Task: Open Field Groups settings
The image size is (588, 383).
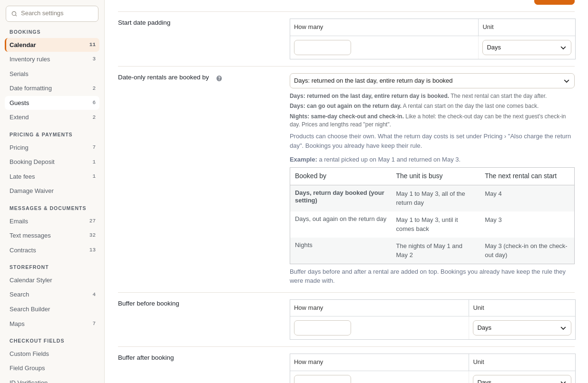Action: (x=52, y=368)
